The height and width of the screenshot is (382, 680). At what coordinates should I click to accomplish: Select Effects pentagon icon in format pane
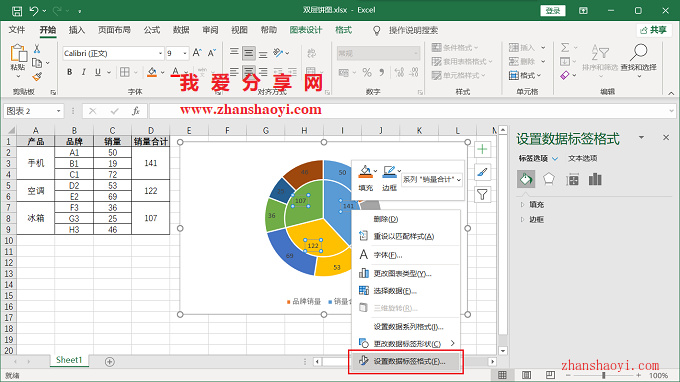click(x=549, y=179)
